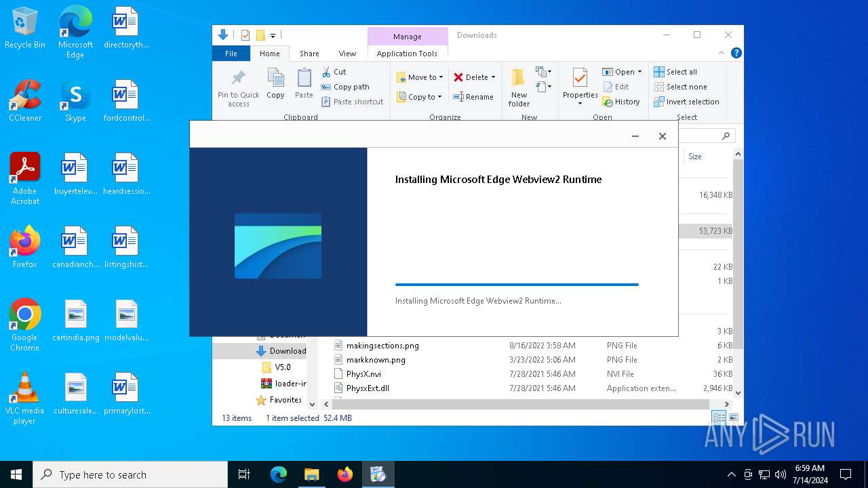Screen dimensions: 868x488
Task: Click the Manage contextual tab
Action: coord(408,37)
